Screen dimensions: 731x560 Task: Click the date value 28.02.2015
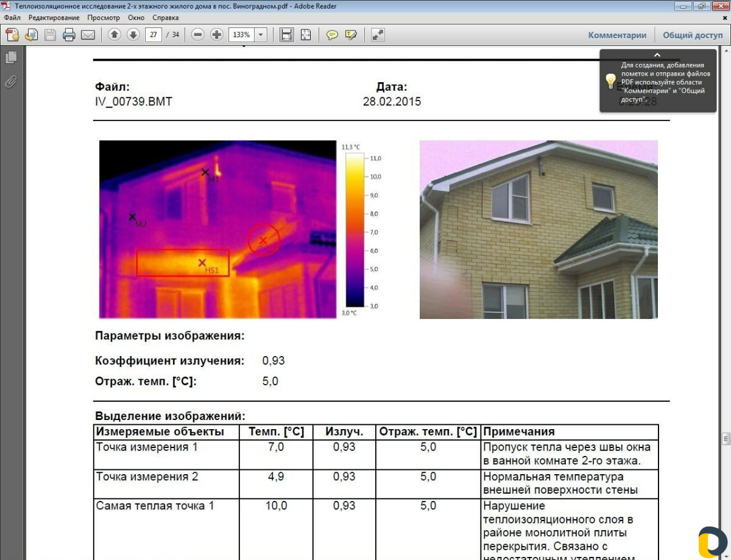(x=392, y=102)
